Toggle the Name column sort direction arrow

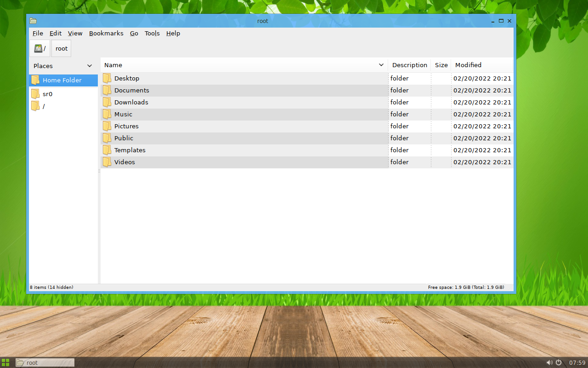click(381, 65)
